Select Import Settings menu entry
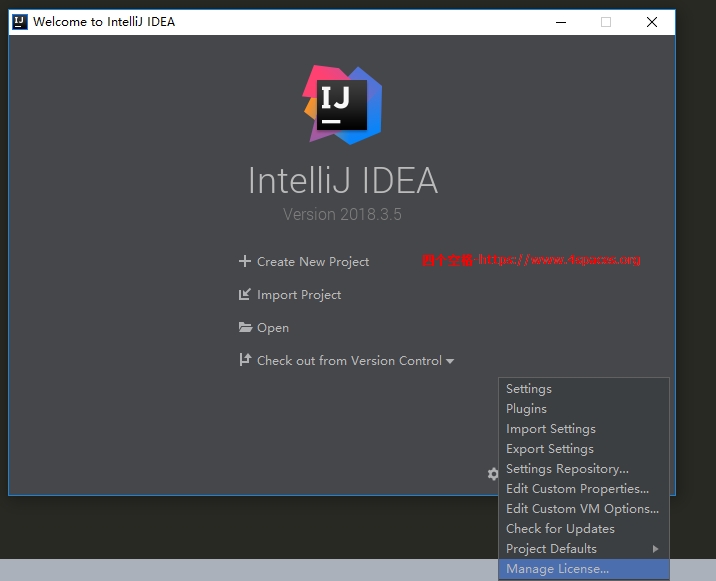 click(x=584, y=429)
